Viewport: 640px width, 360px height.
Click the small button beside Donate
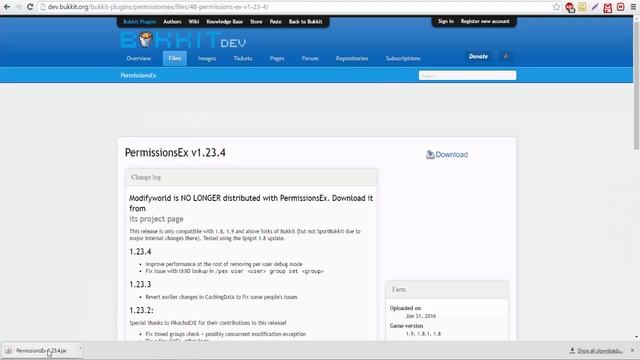pos(506,56)
